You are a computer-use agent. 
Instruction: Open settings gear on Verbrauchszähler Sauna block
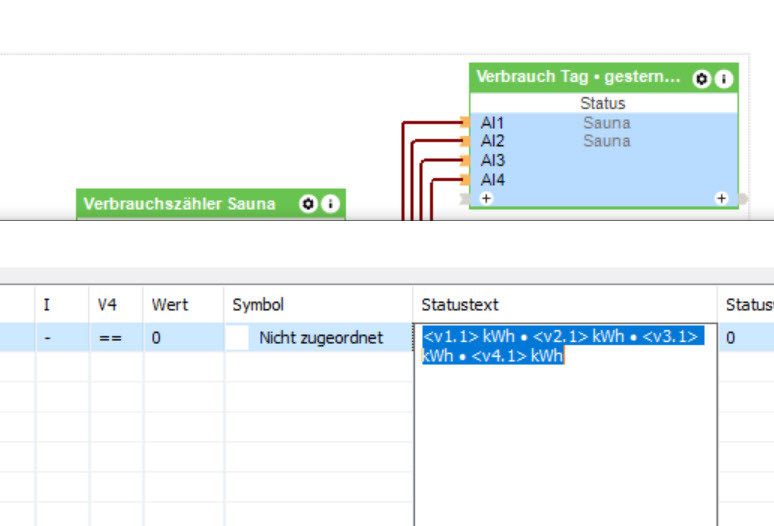(308, 203)
